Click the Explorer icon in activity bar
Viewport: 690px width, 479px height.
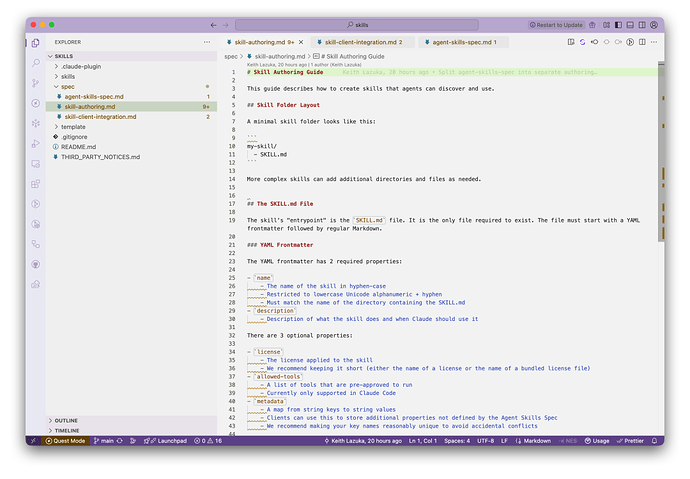(36, 42)
